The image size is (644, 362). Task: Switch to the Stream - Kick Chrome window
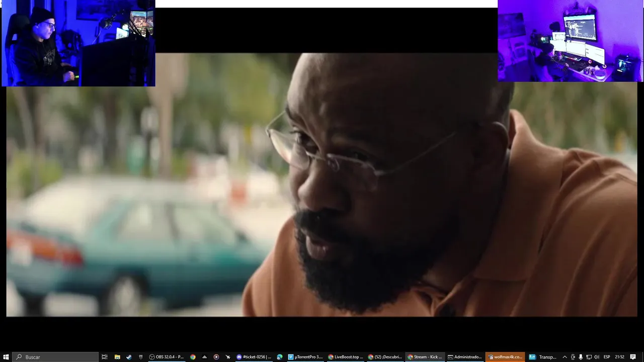tap(425, 357)
